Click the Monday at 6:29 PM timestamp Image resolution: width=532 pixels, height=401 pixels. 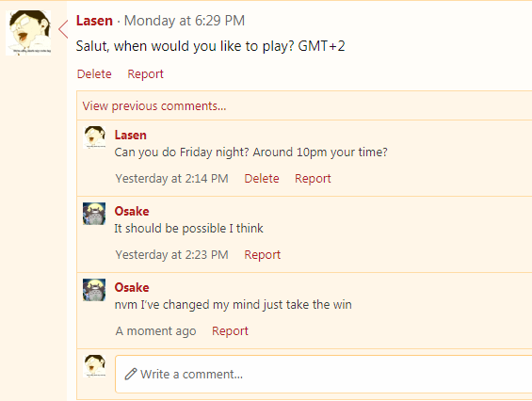coord(185,21)
